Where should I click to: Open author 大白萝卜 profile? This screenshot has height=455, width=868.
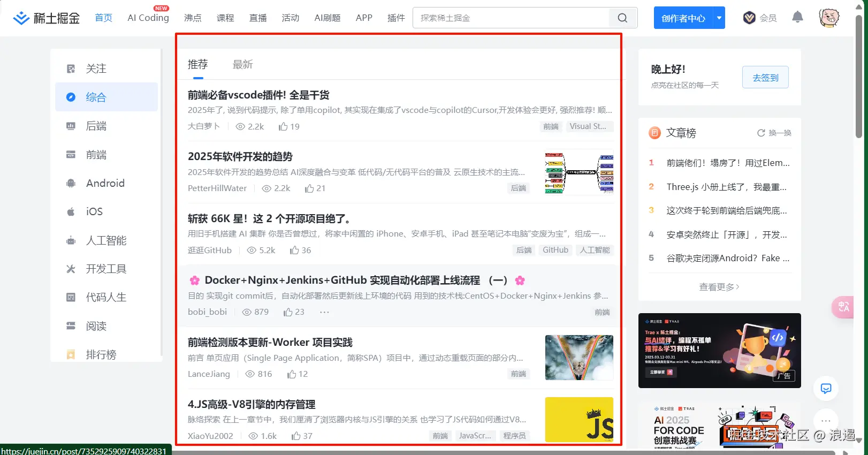tap(204, 126)
